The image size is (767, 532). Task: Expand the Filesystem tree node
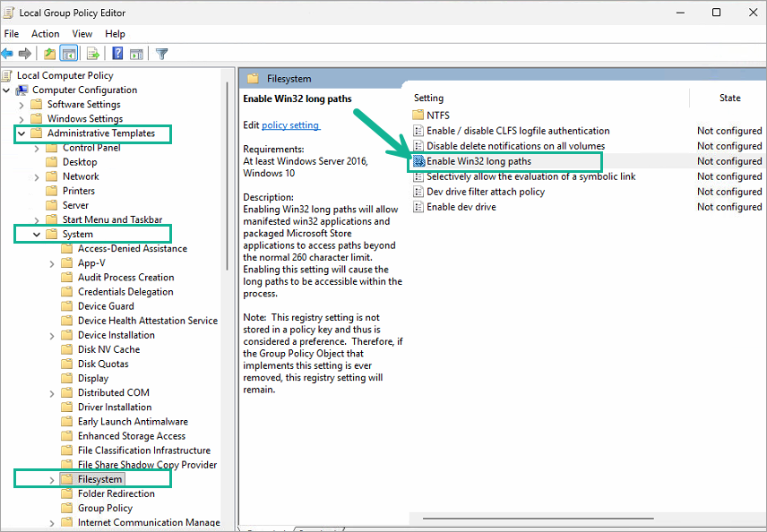pyautogui.click(x=51, y=480)
